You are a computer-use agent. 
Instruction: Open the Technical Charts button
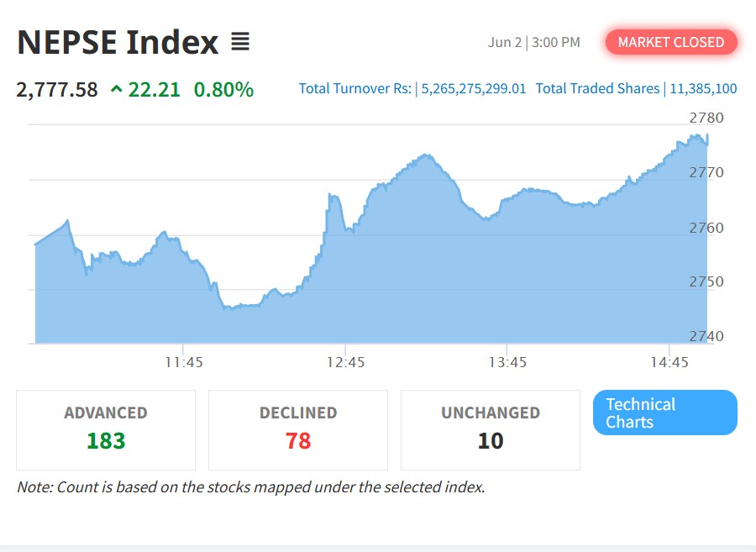665,413
